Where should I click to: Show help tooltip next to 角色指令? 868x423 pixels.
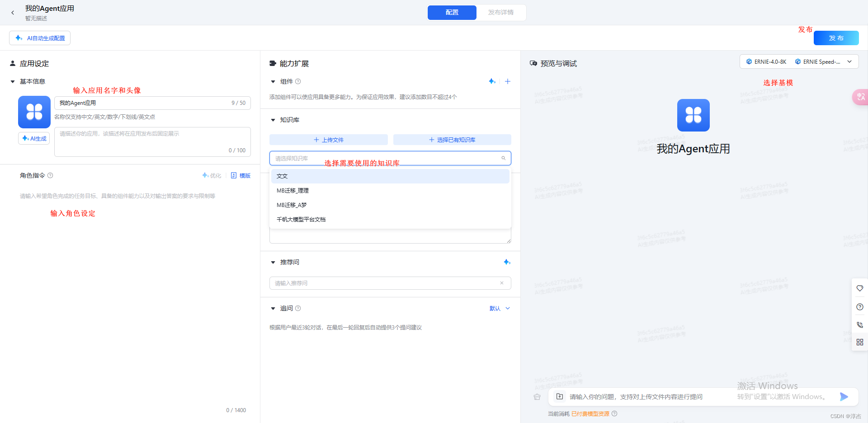(x=50, y=175)
